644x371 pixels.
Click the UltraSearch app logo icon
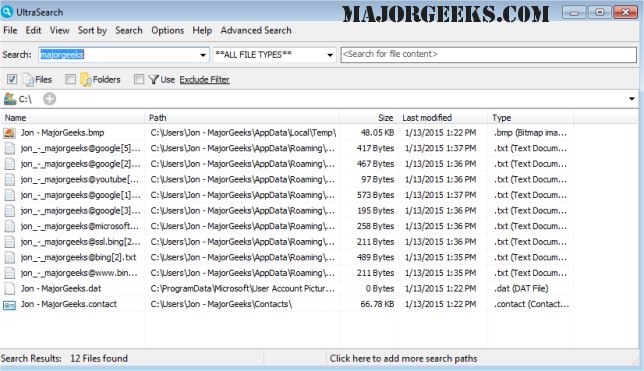click(x=7, y=12)
